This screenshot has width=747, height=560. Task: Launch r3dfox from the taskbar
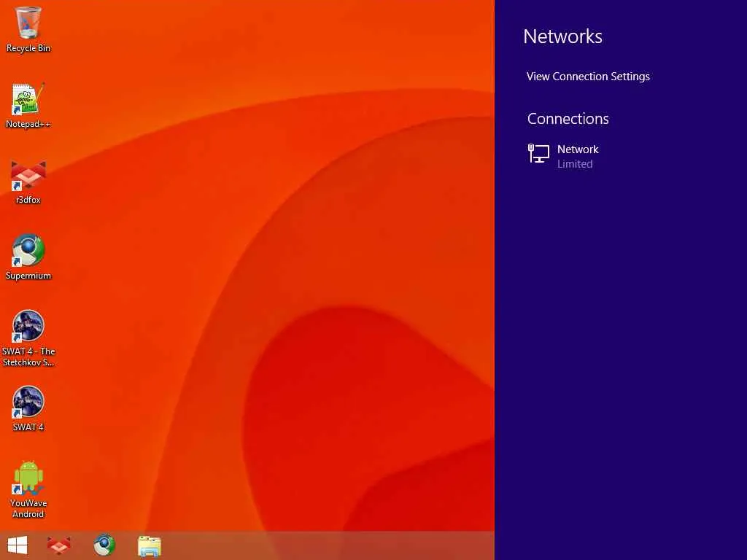(59, 545)
